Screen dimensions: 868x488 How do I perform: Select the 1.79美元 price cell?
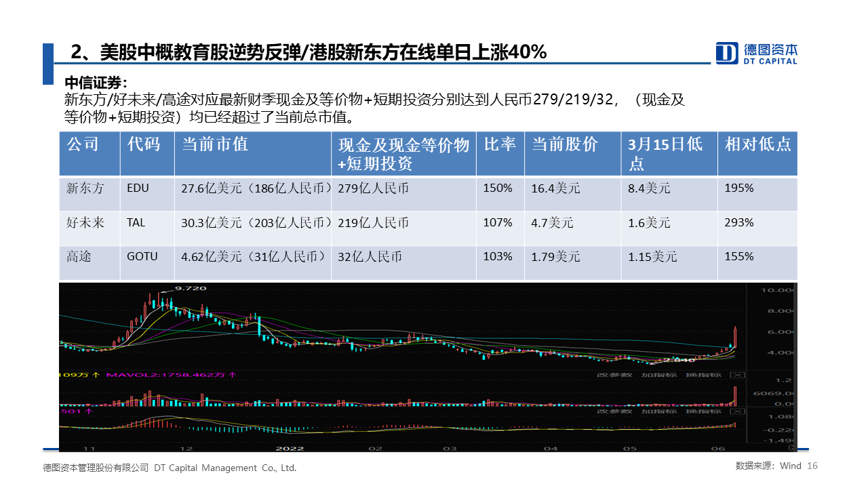[572, 262]
